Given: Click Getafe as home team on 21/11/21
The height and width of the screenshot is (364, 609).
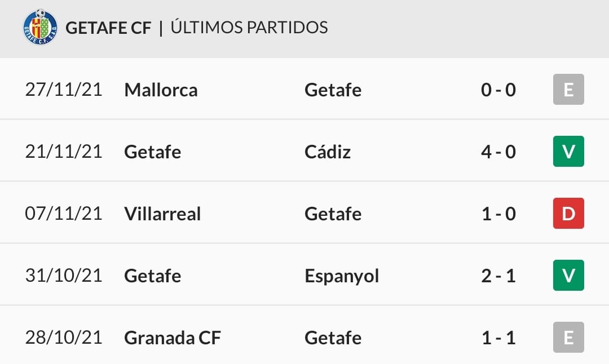Looking at the screenshot, I should tap(153, 152).
